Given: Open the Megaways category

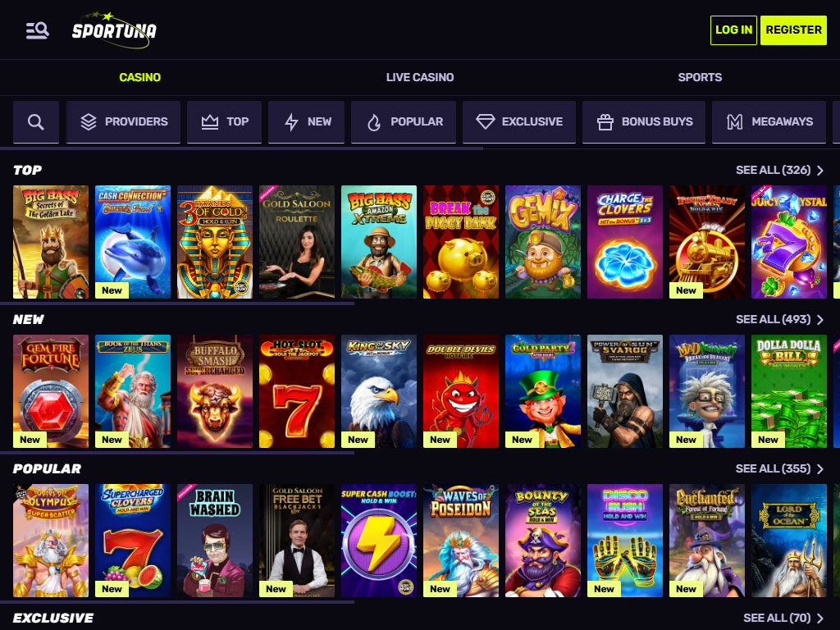Looking at the screenshot, I should coord(769,122).
